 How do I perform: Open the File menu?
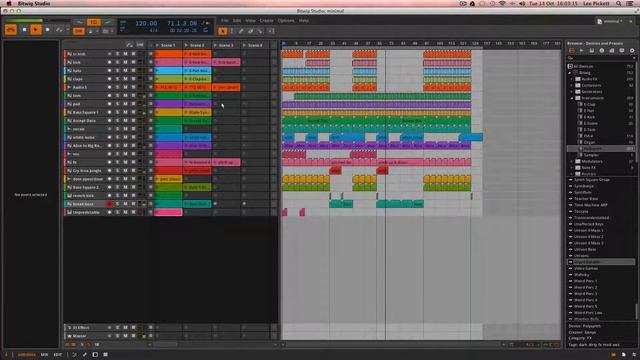pyautogui.click(x=224, y=20)
